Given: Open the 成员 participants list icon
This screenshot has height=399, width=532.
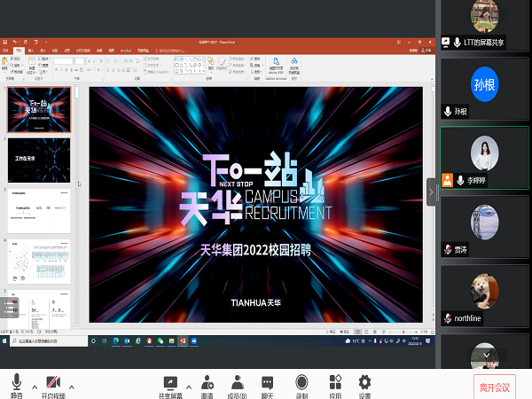Looking at the screenshot, I should tap(238, 382).
